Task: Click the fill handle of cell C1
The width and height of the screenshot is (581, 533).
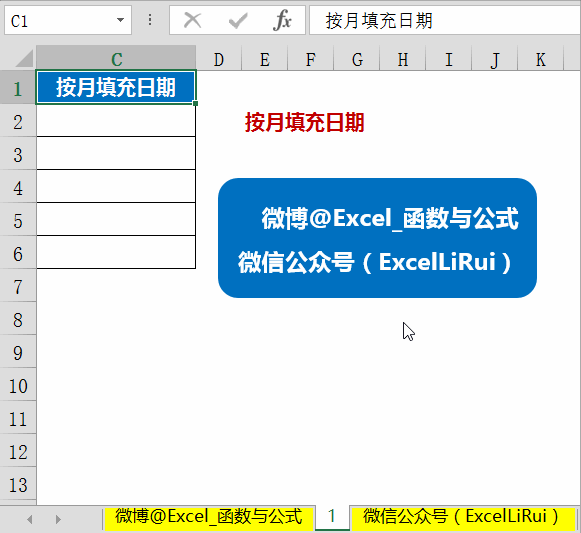Action: [195, 103]
